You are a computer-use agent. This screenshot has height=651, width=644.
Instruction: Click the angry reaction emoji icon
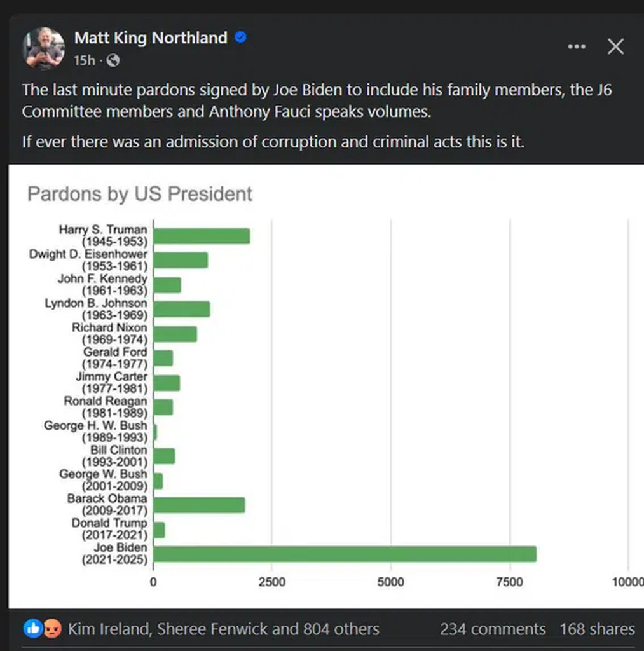[52, 629]
